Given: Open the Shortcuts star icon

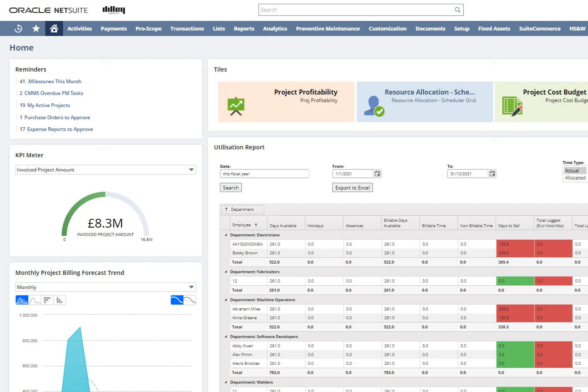Looking at the screenshot, I should click(x=36, y=28).
